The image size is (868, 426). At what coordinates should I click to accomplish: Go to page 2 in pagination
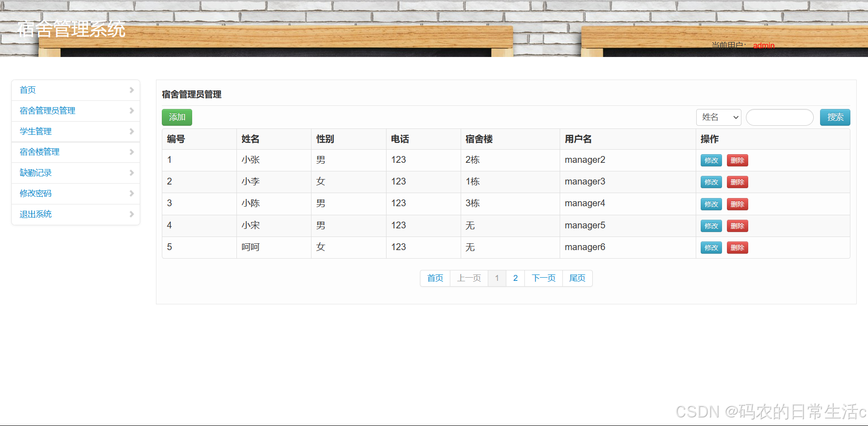click(515, 278)
